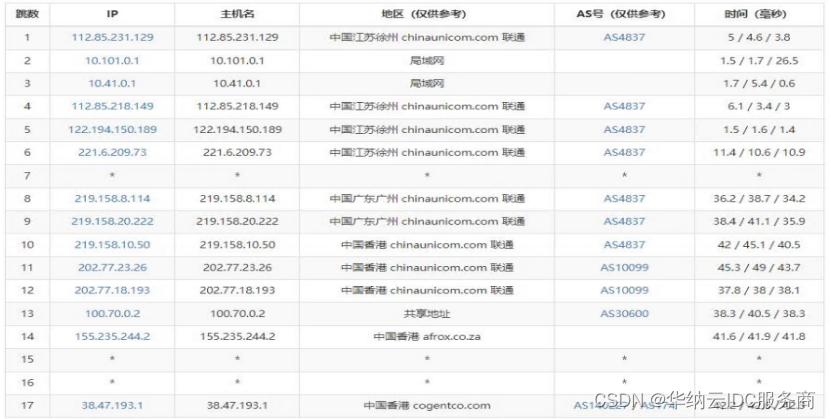This screenshot has width=831, height=419.
Task: Select the 主机名 column header
Action: tap(237, 15)
